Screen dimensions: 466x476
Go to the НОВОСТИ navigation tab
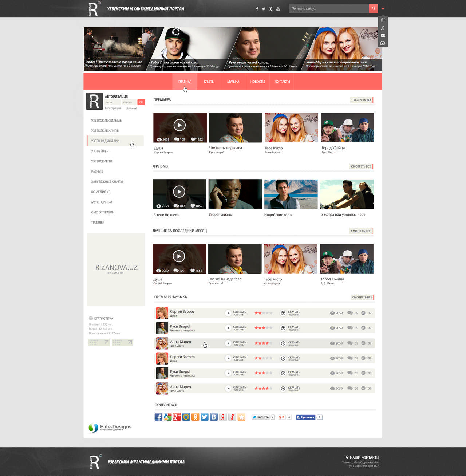coord(257,82)
